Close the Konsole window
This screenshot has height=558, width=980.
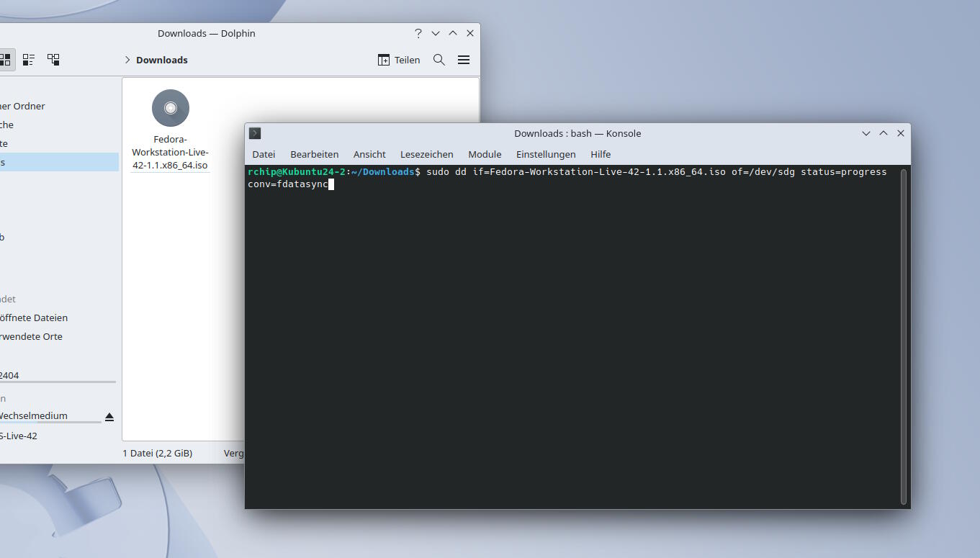click(x=901, y=133)
